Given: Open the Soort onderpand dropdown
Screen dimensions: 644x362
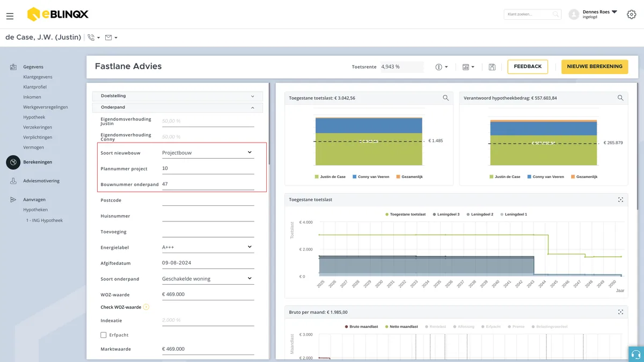Looking at the screenshot, I should click(208, 279).
